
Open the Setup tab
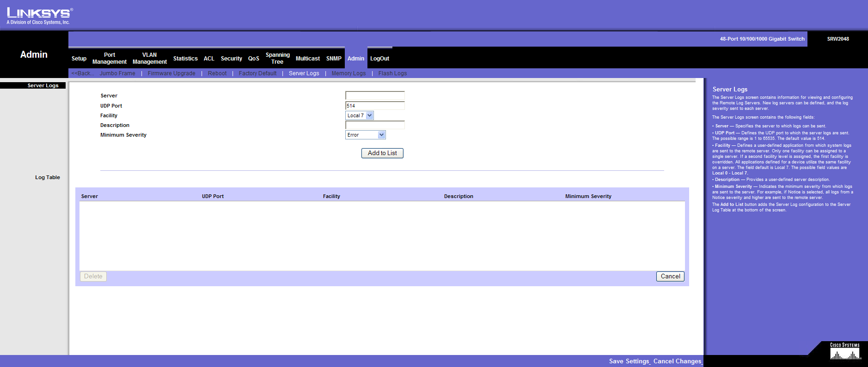click(x=79, y=59)
